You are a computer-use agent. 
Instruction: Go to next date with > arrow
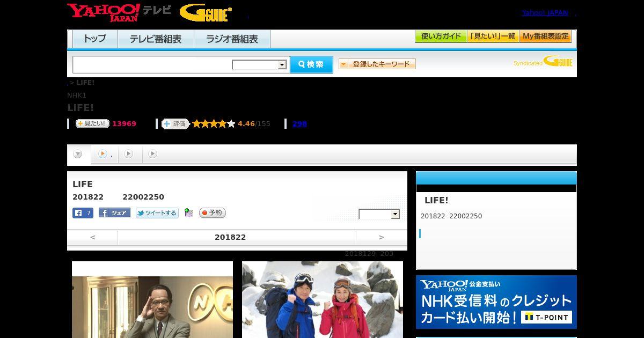[x=382, y=237]
